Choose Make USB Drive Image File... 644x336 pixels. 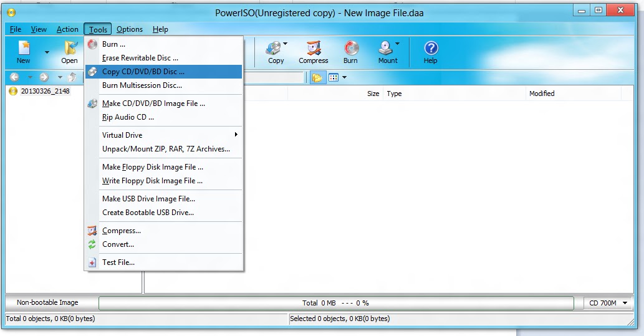(164, 199)
